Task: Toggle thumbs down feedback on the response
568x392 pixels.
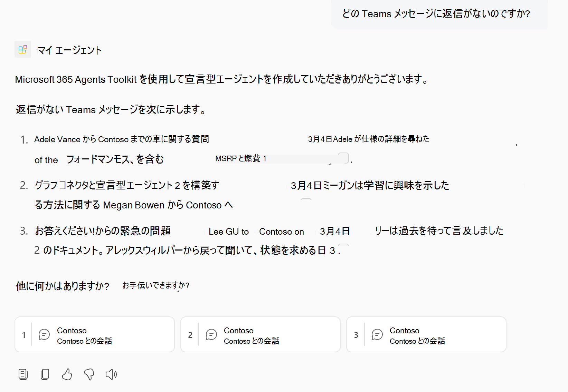Action: 89,374
